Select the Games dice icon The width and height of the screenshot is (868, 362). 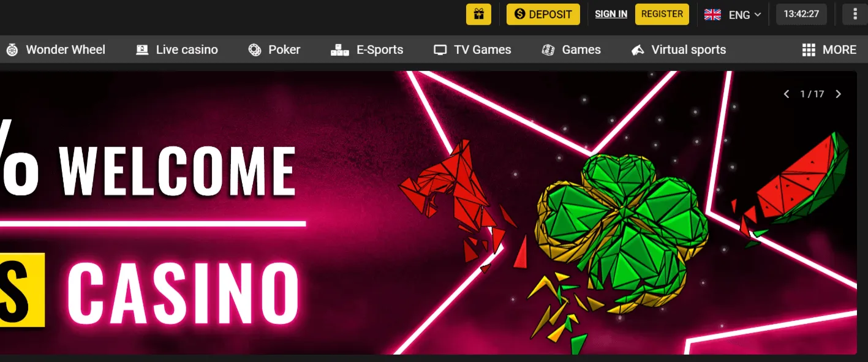point(548,50)
